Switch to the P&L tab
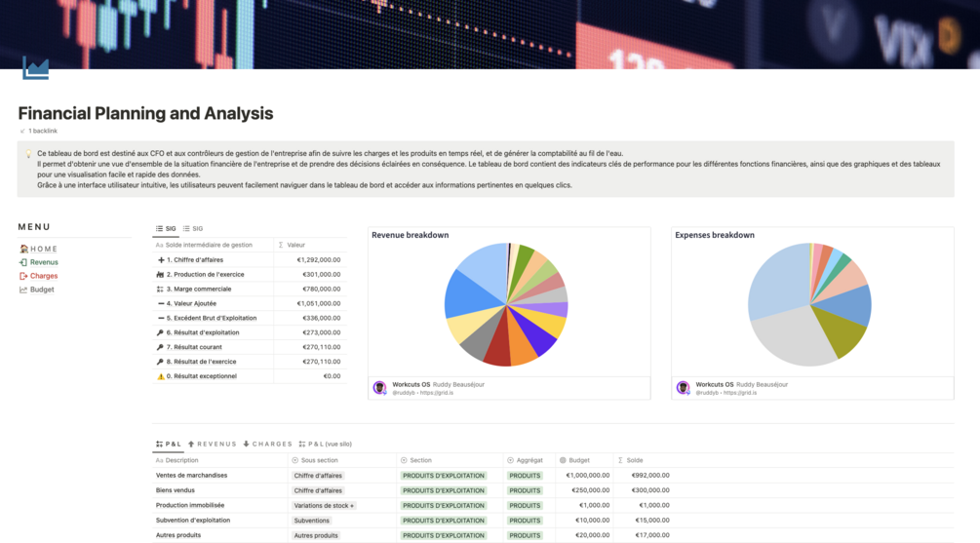The image size is (980, 543). pyautogui.click(x=169, y=444)
